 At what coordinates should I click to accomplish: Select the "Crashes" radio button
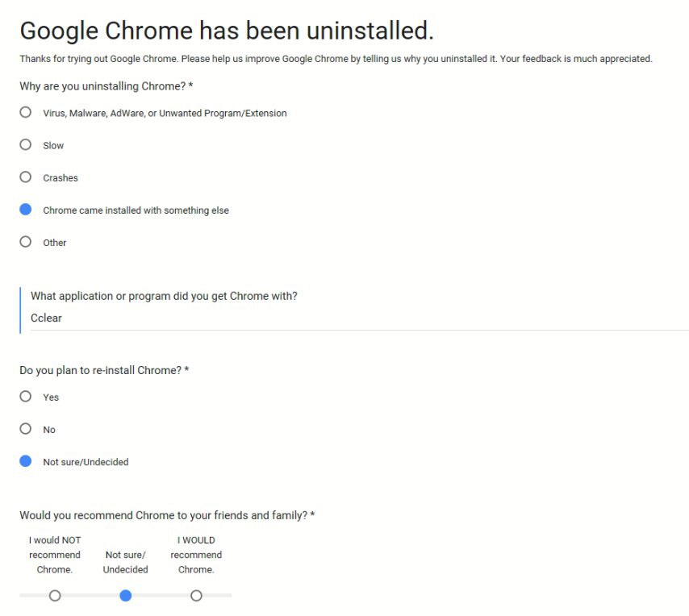(26, 177)
